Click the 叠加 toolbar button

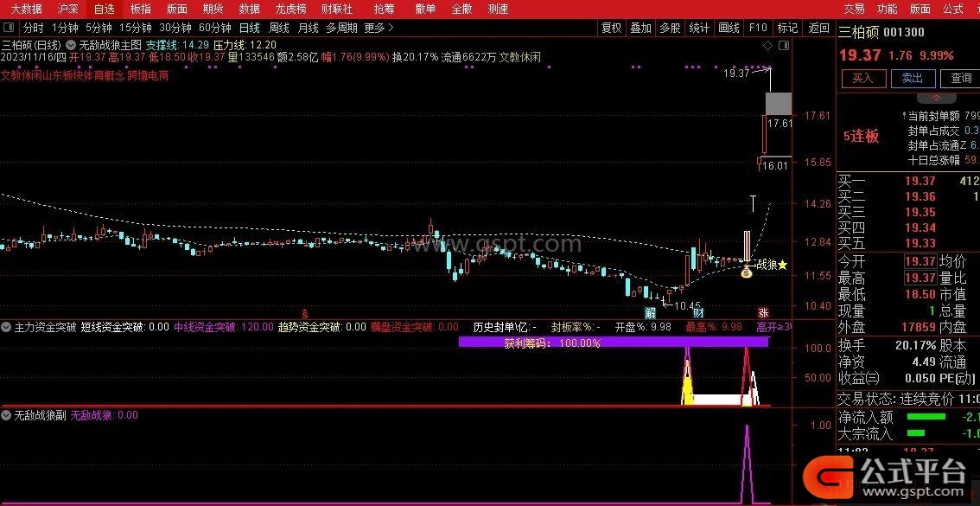640,28
